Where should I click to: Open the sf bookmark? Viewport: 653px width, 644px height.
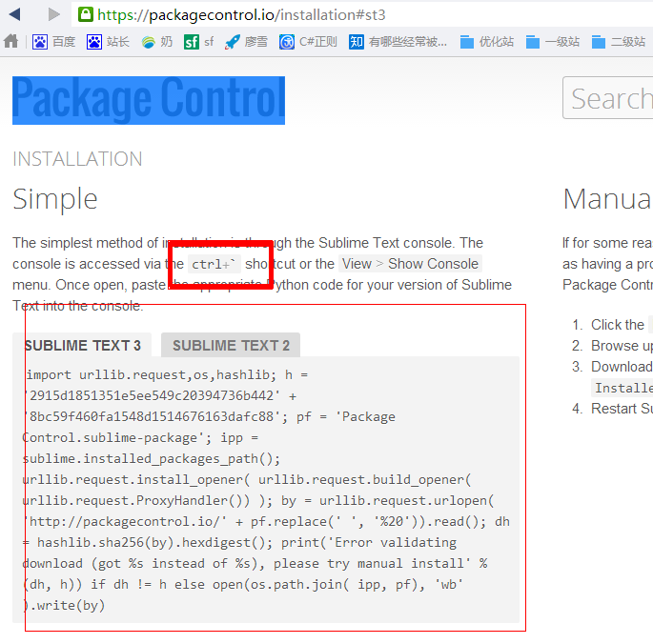(198, 42)
